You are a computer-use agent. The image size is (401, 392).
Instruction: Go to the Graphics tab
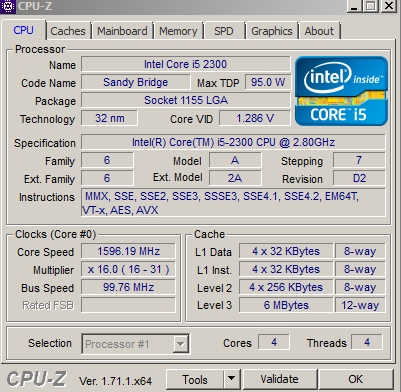tap(272, 31)
